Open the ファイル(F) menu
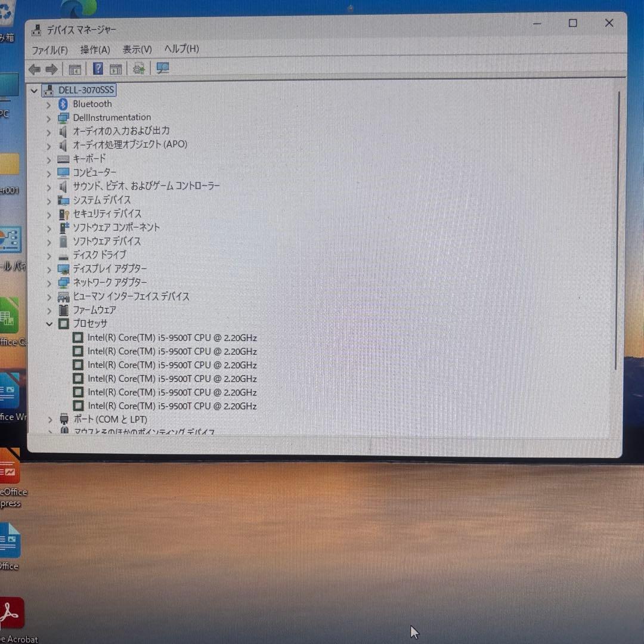644x644 pixels. pyautogui.click(x=49, y=49)
